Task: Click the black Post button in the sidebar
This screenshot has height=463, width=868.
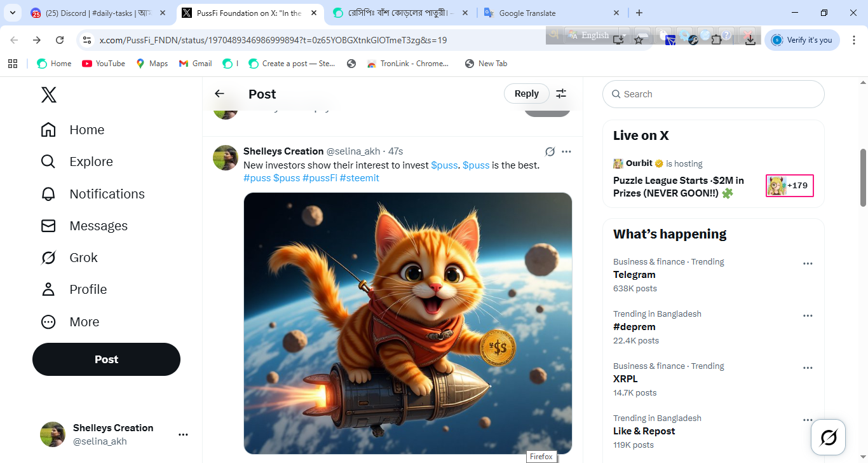Action: [x=106, y=359]
